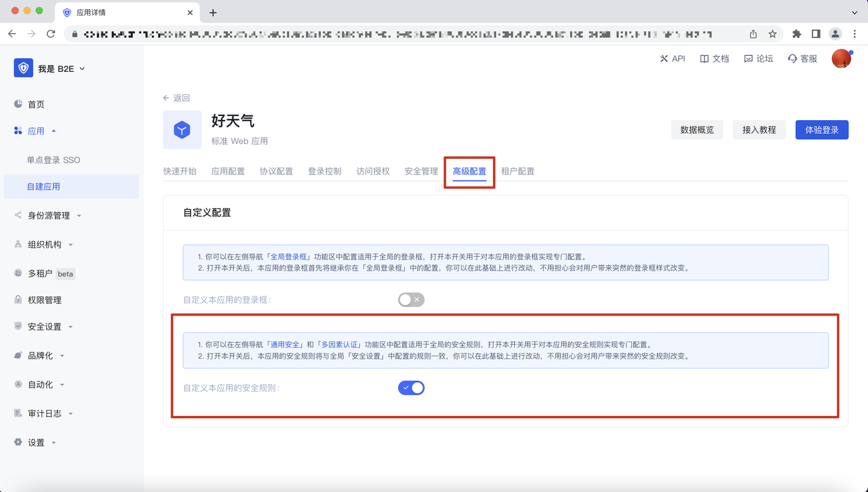Click the user avatar at top right
Screen dimensions: 868x492
[841, 58]
